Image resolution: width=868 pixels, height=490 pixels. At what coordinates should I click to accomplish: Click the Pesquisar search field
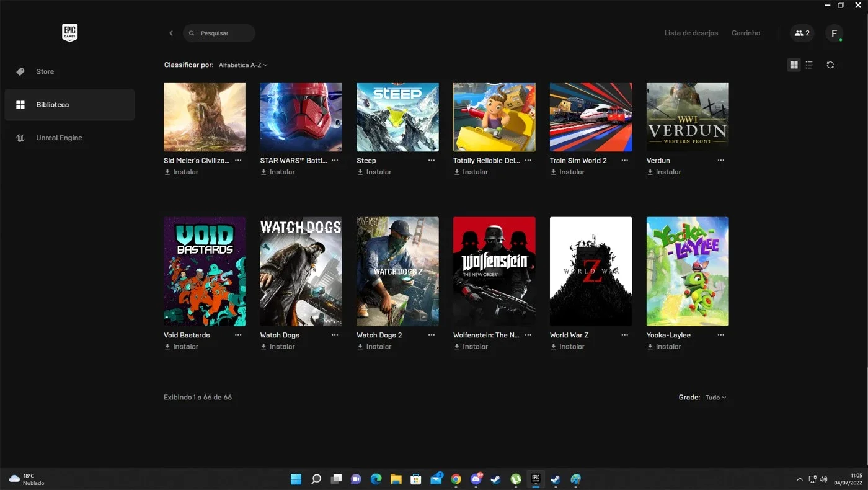pos(219,33)
